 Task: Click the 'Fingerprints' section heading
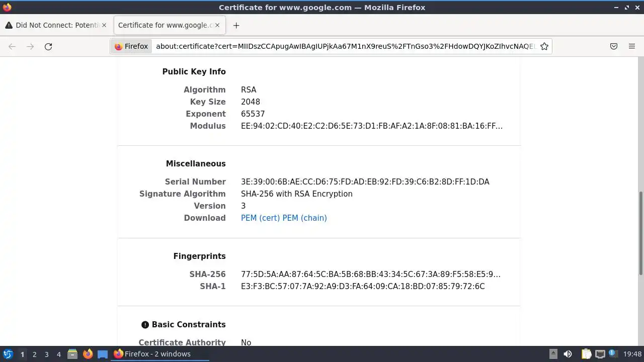coord(200,256)
